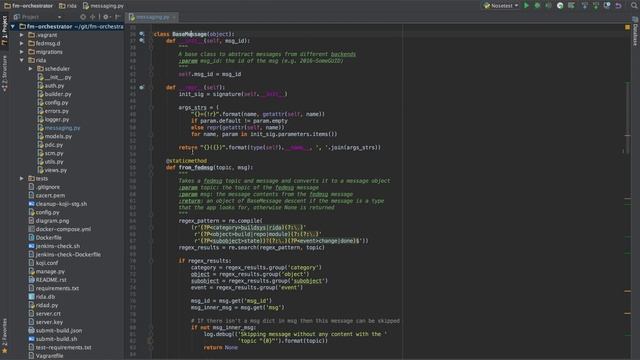The width and height of the screenshot is (640, 360).
Task: Show VCS history
Action: pyautogui.click(x=607, y=6)
